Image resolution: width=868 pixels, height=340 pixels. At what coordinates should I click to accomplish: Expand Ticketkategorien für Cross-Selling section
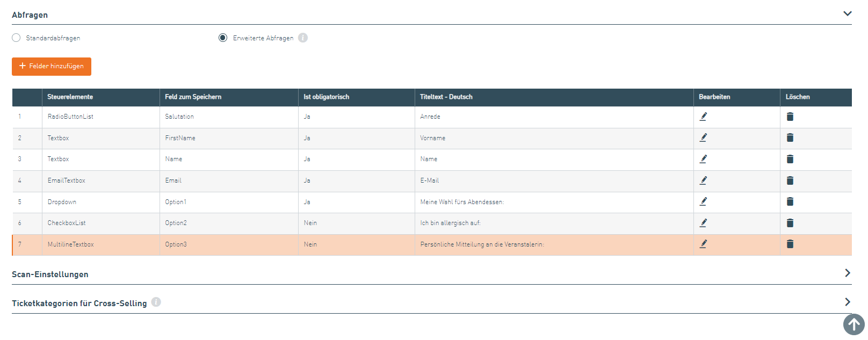tap(847, 302)
